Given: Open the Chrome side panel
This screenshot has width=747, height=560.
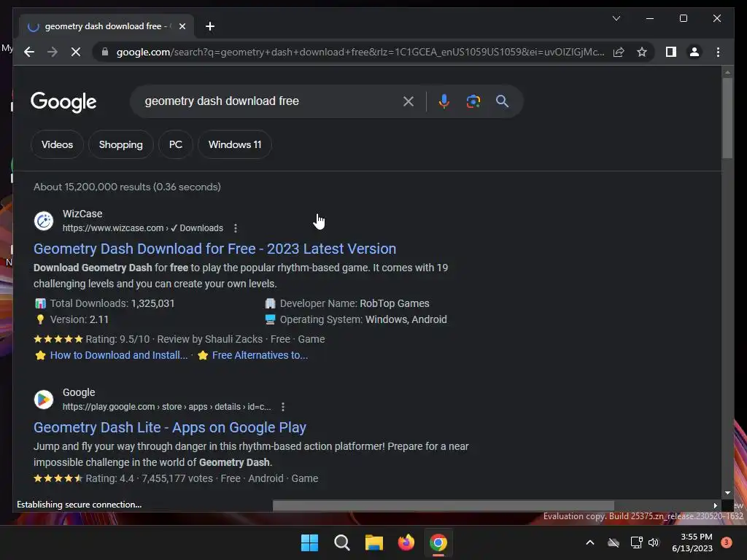Looking at the screenshot, I should click(x=671, y=52).
